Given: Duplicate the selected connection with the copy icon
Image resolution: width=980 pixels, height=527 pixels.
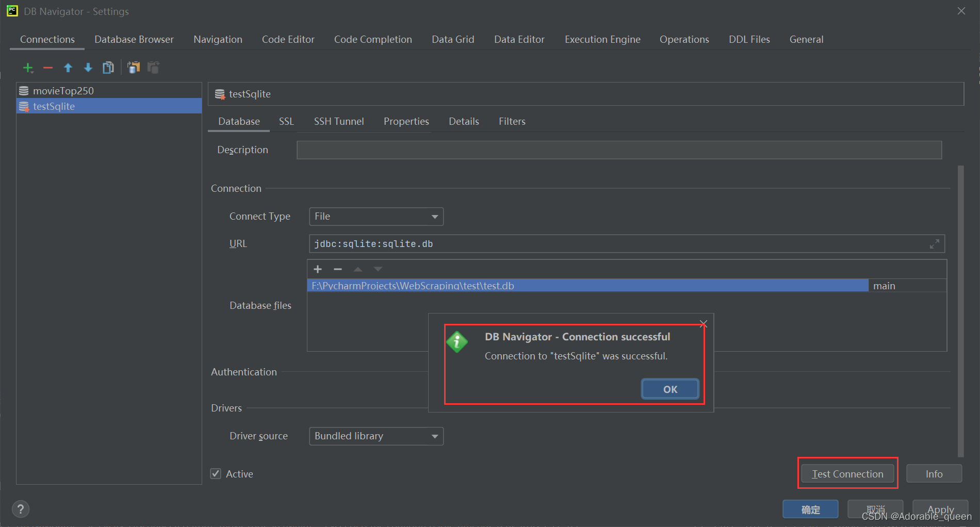Looking at the screenshot, I should point(108,68).
